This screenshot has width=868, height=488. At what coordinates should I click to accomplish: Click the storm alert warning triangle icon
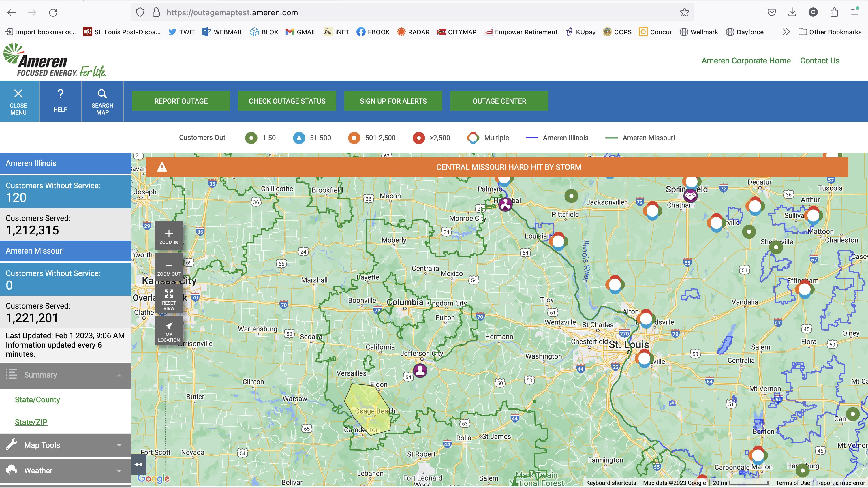162,167
